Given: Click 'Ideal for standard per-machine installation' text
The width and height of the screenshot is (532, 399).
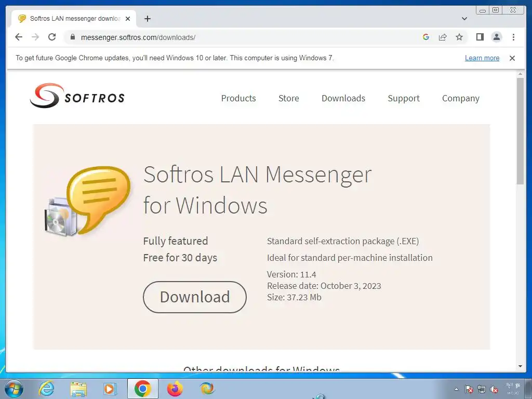Looking at the screenshot, I should tap(350, 258).
